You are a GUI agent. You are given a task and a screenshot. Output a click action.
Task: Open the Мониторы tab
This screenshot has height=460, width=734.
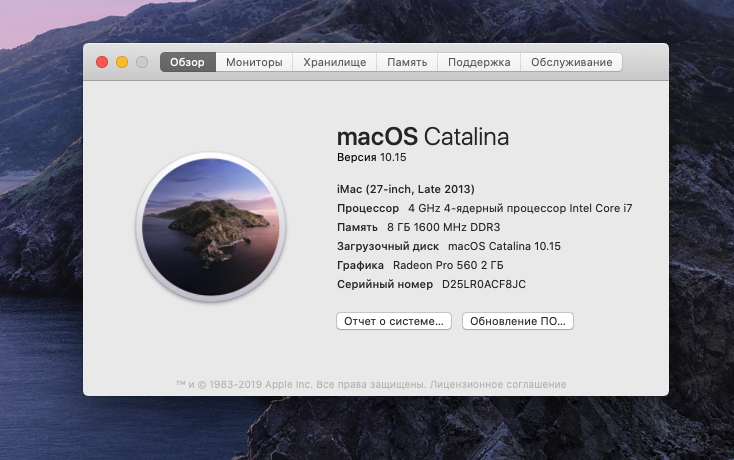click(x=254, y=62)
